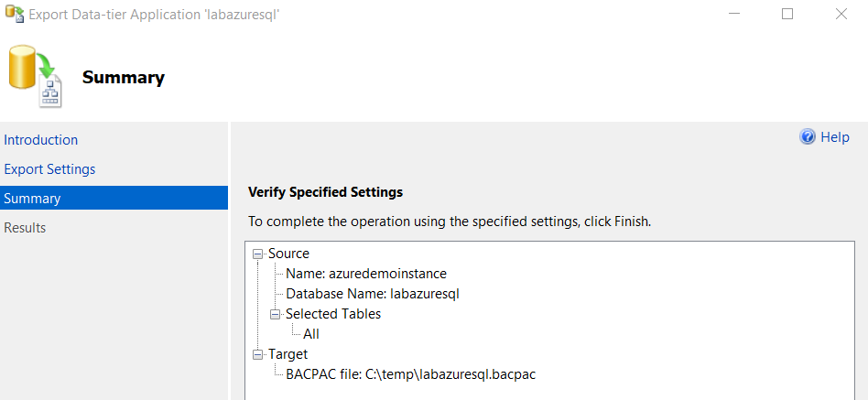
Task: Collapse the Source tree node
Action: [257, 254]
